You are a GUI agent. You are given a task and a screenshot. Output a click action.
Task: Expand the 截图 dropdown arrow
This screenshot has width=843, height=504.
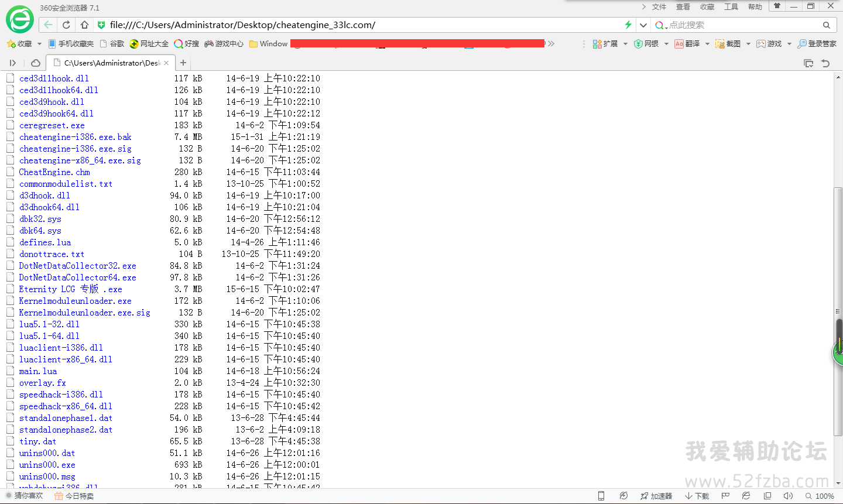[748, 44]
